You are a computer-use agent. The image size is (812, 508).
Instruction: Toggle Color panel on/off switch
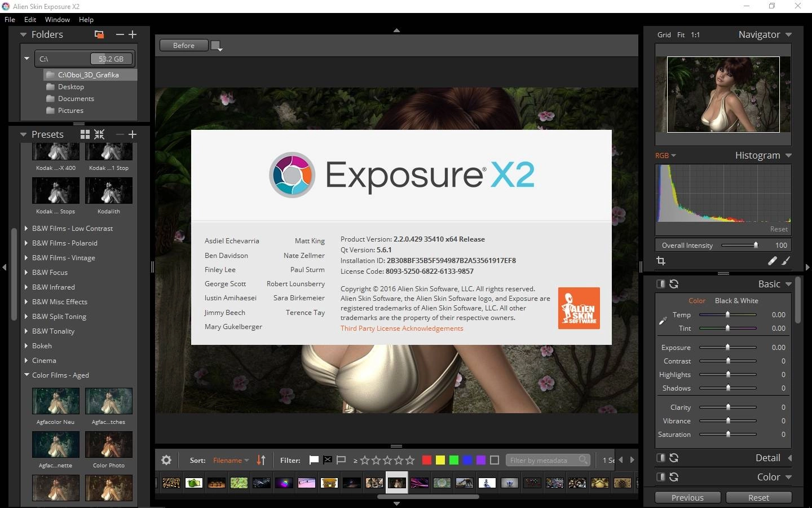[x=661, y=477]
